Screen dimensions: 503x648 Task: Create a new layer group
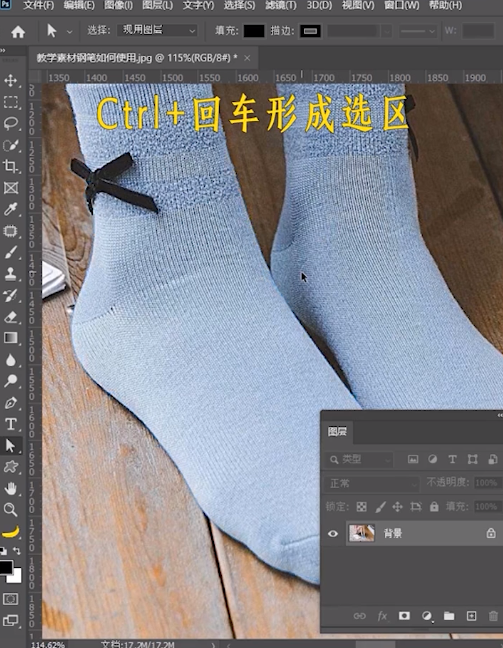coord(449,616)
